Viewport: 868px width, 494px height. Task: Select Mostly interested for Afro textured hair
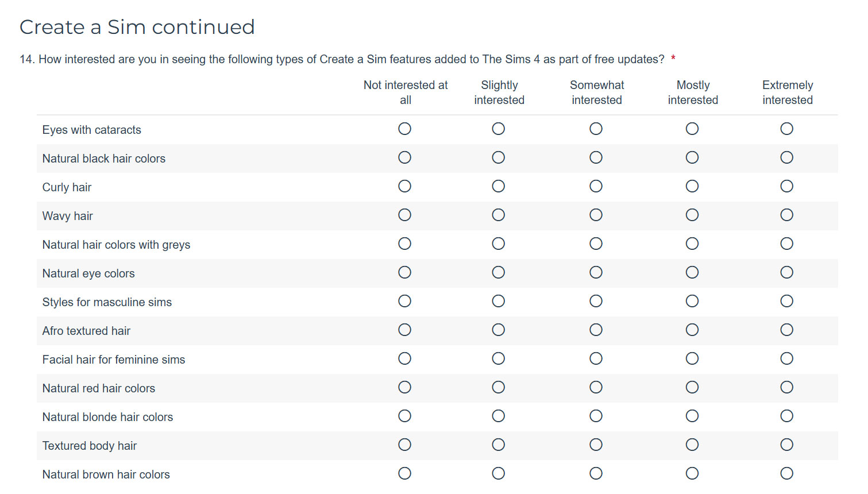pyautogui.click(x=692, y=330)
